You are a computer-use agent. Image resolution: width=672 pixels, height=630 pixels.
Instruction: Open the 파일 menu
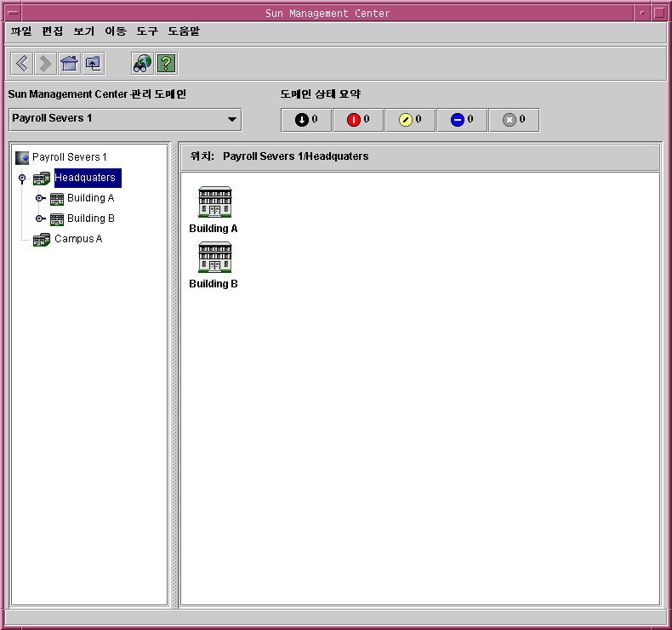[21, 31]
